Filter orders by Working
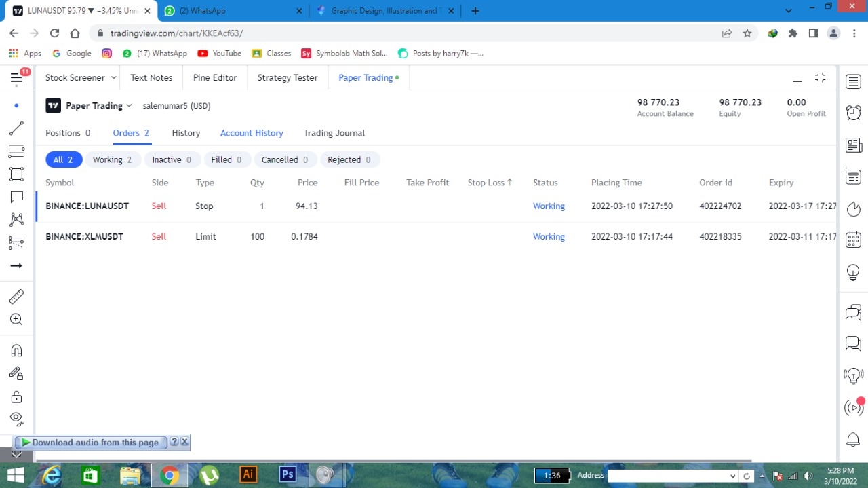Screen dimensions: 868x488 point(113,160)
